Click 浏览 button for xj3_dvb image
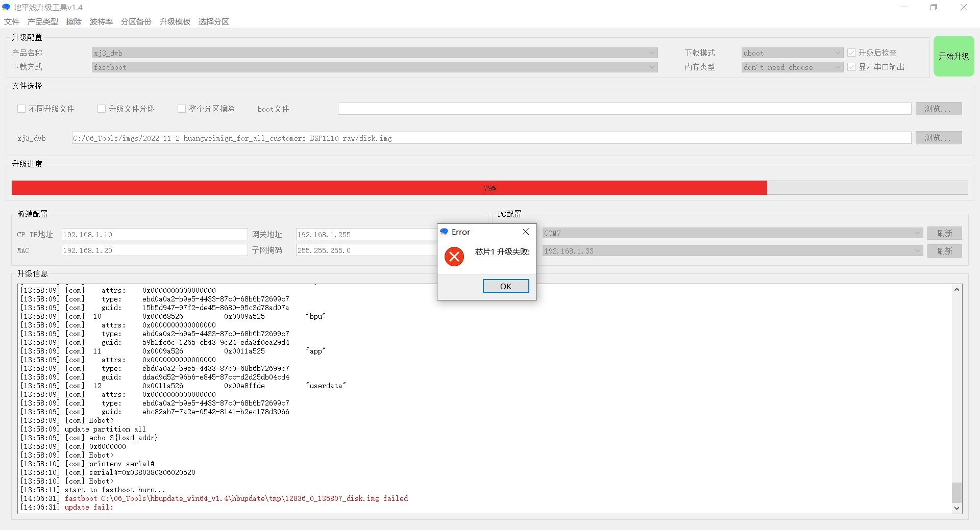This screenshot has width=980, height=530. pos(938,138)
